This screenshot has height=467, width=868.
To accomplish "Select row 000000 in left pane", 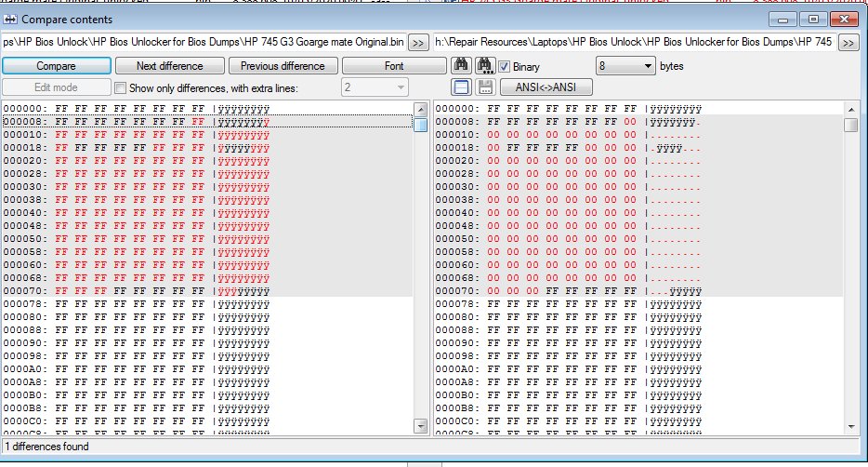I will pos(207,109).
